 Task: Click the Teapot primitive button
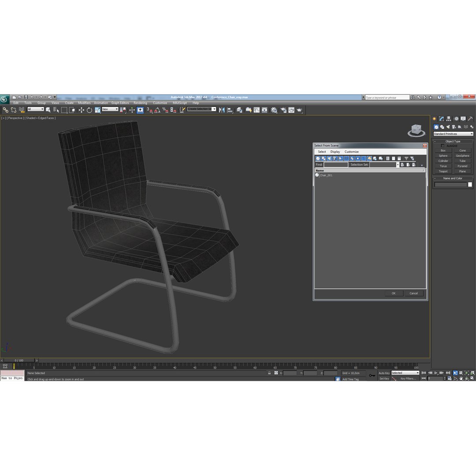coord(443,171)
